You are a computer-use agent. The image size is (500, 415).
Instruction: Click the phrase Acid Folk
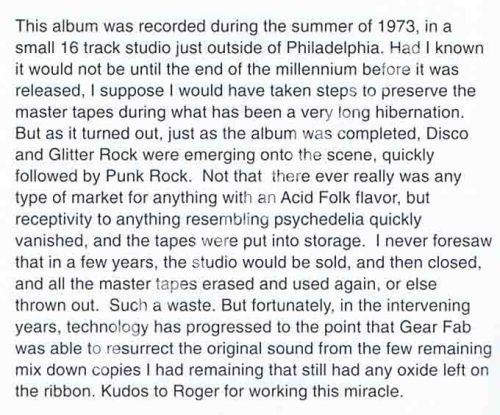(x=315, y=198)
